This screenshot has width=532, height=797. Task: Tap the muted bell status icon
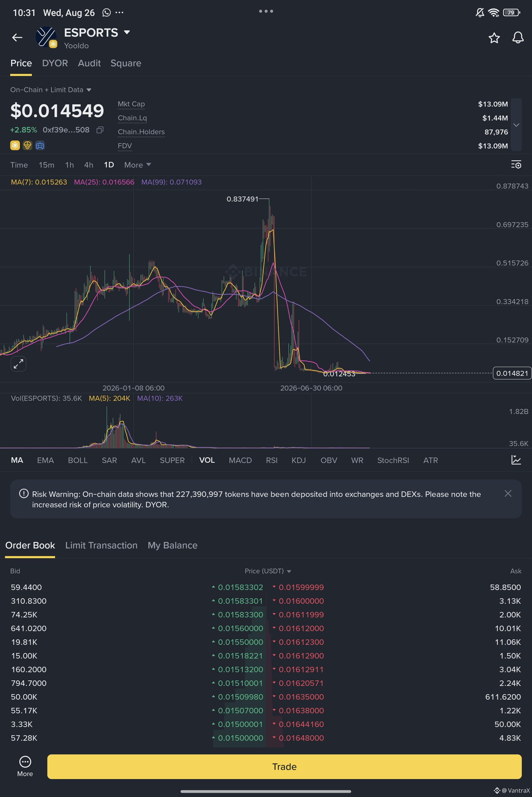[x=480, y=12]
